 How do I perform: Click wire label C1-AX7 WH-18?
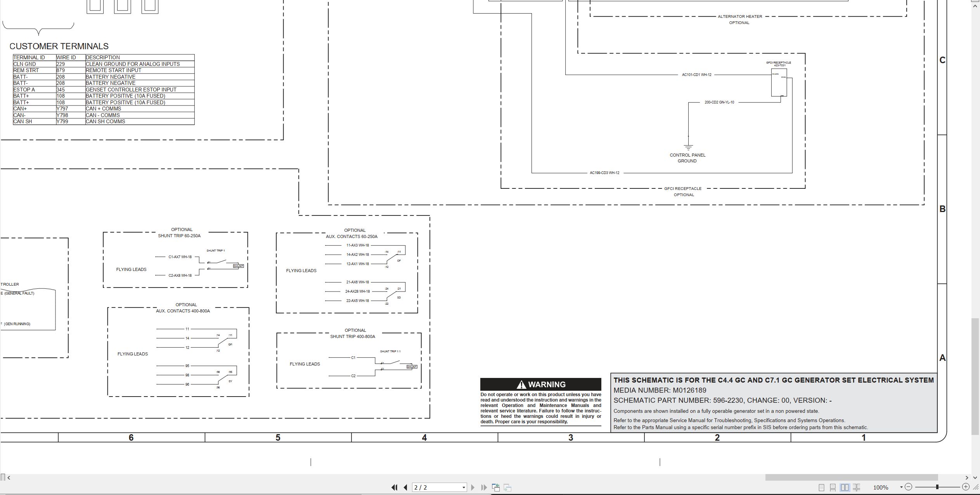coord(180,257)
